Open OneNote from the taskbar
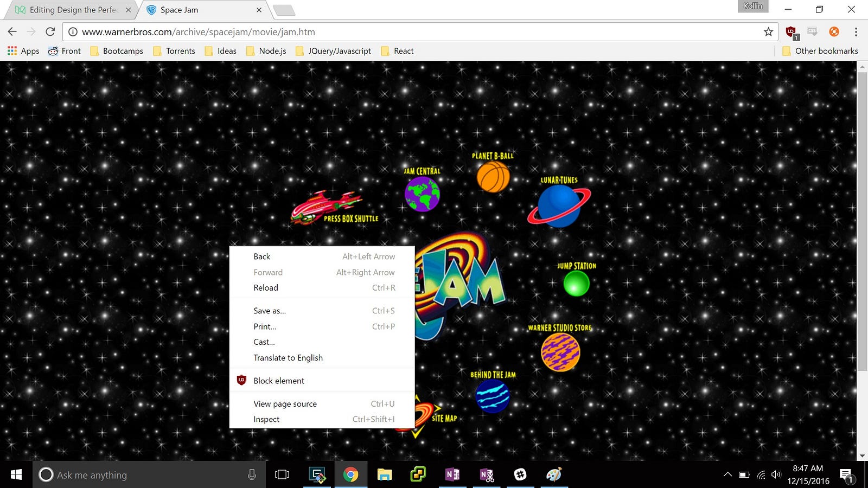The height and width of the screenshot is (488, 868). [x=452, y=475]
